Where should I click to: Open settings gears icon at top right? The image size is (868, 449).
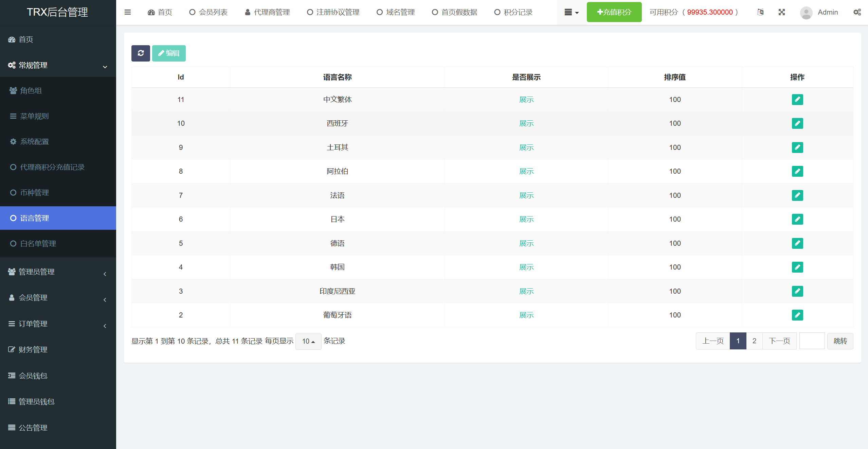pyautogui.click(x=857, y=12)
